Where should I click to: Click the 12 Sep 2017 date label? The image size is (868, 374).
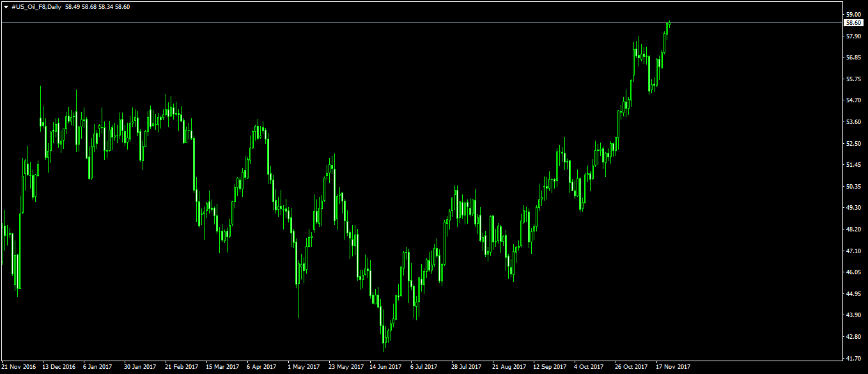(x=550, y=367)
